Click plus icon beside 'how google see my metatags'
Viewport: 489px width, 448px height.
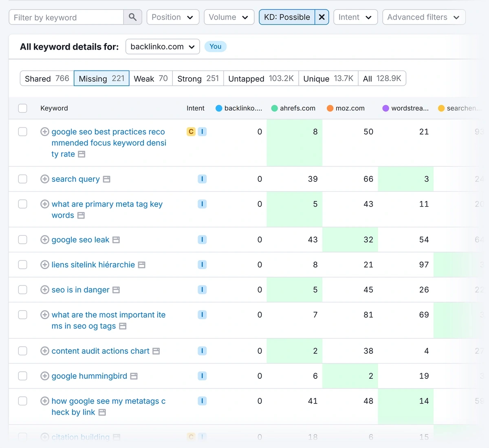[45, 401]
